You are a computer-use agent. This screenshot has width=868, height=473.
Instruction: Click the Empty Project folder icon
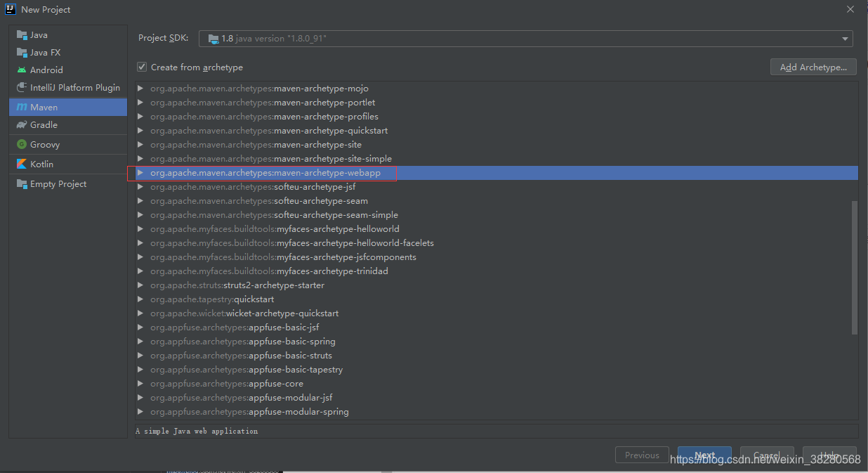point(22,183)
